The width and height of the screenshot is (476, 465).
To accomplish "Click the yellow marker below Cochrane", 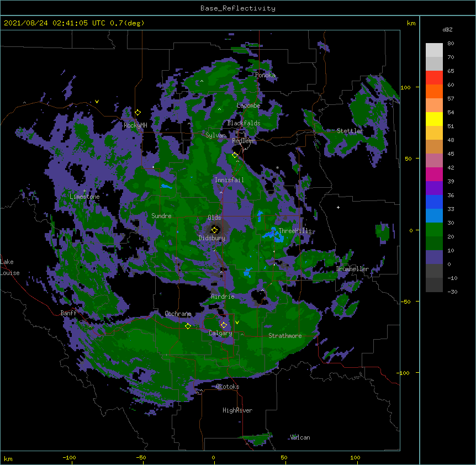I will click(x=188, y=326).
